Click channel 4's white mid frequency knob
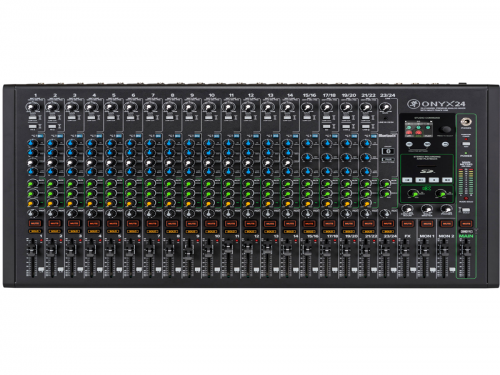500x375 pixels. click(x=91, y=163)
